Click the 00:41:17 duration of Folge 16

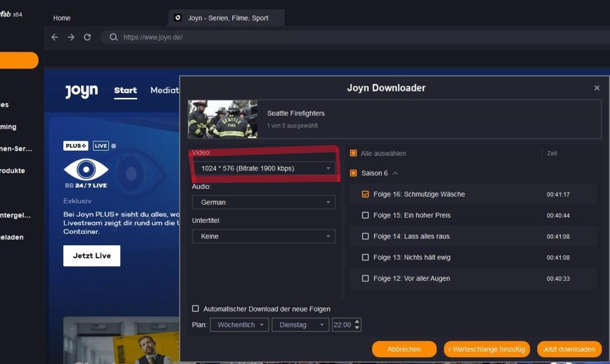click(x=558, y=195)
